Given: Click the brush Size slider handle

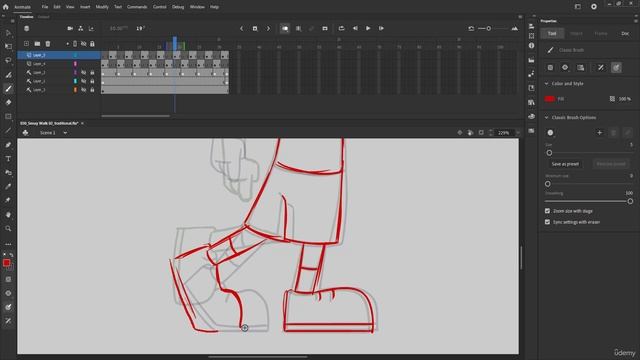Looking at the screenshot, I should click(x=549, y=153).
